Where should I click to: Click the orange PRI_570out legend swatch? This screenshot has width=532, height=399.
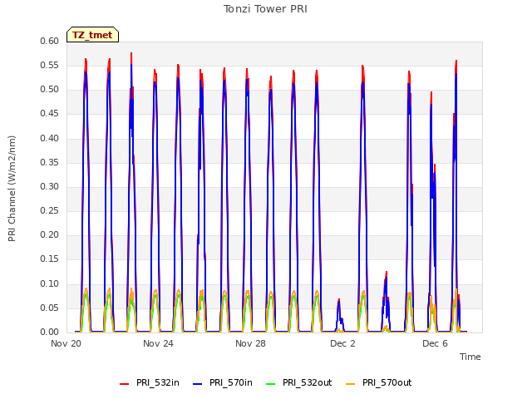351,384
